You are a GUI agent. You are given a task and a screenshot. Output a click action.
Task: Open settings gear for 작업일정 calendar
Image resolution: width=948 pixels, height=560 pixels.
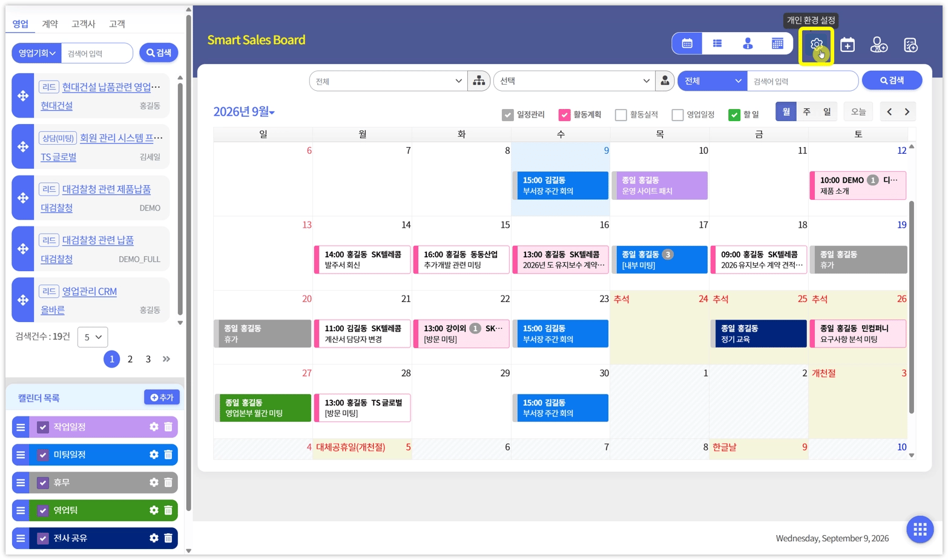point(154,427)
